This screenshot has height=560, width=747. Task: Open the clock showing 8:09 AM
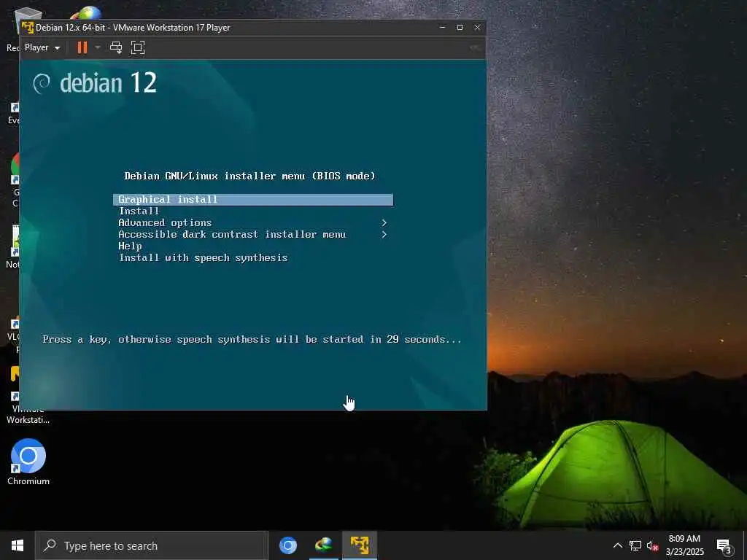(684, 545)
